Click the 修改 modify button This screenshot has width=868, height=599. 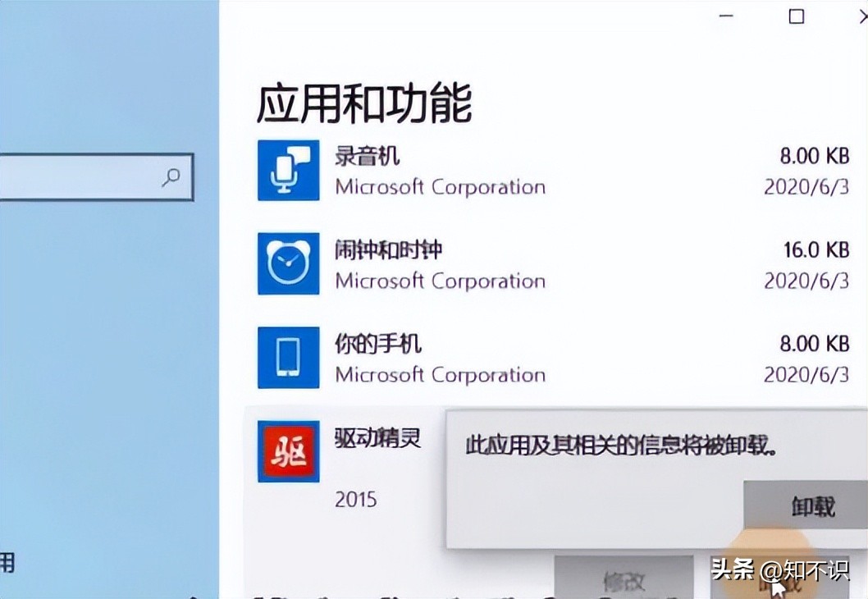click(x=624, y=578)
